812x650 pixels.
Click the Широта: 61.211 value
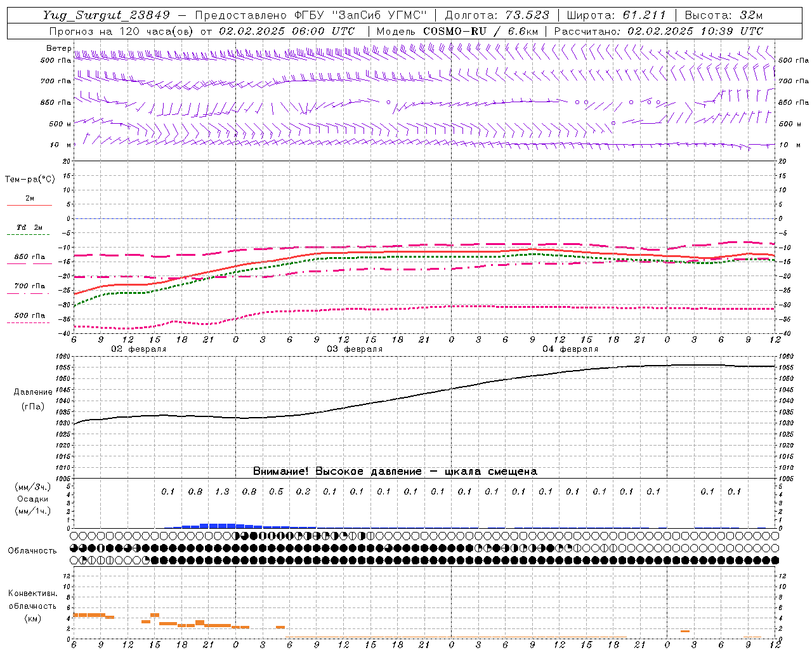coord(617,15)
